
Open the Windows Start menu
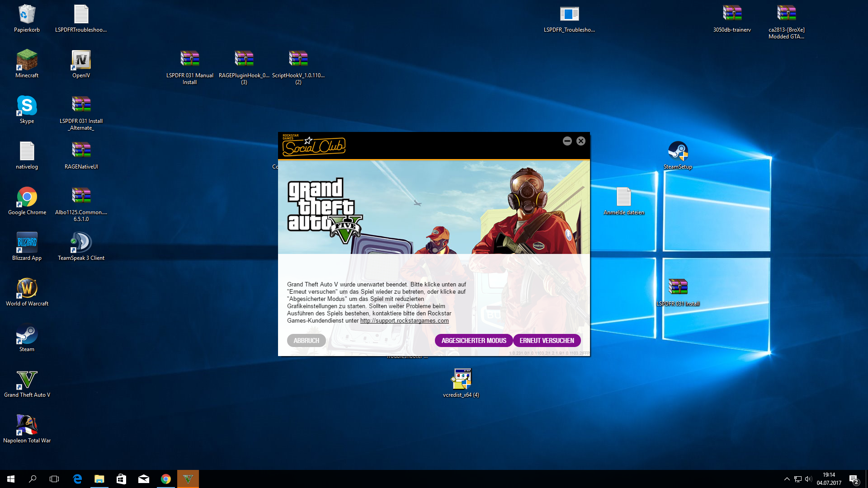point(11,479)
